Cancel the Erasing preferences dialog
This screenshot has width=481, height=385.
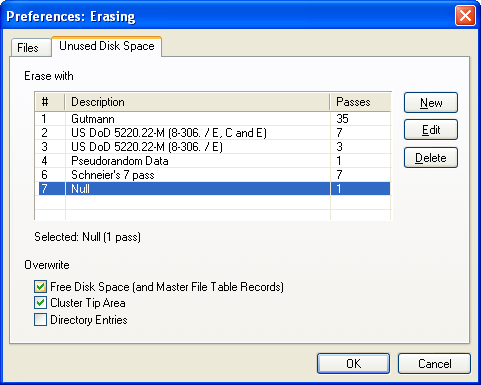pyautogui.click(x=434, y=363)
